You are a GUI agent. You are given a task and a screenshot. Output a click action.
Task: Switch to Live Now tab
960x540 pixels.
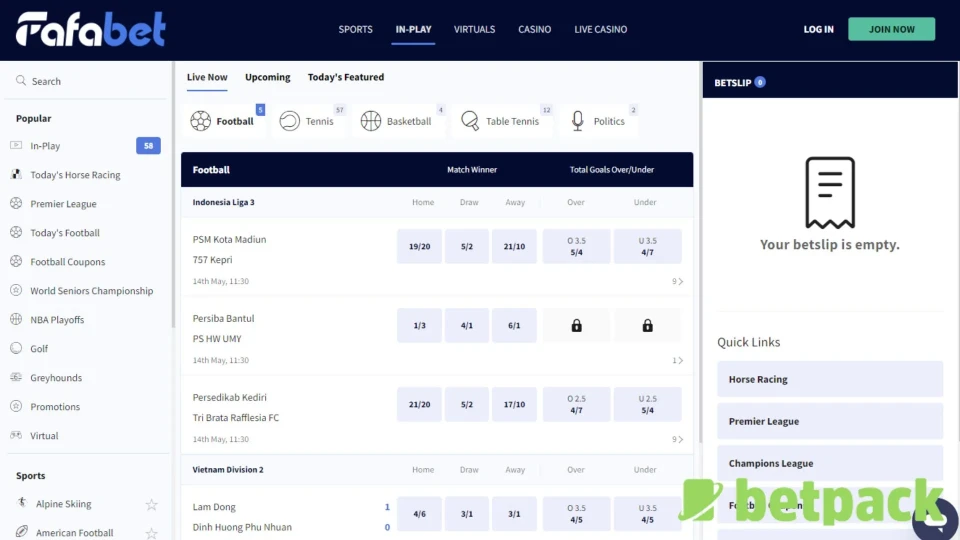tap(207, 77)
